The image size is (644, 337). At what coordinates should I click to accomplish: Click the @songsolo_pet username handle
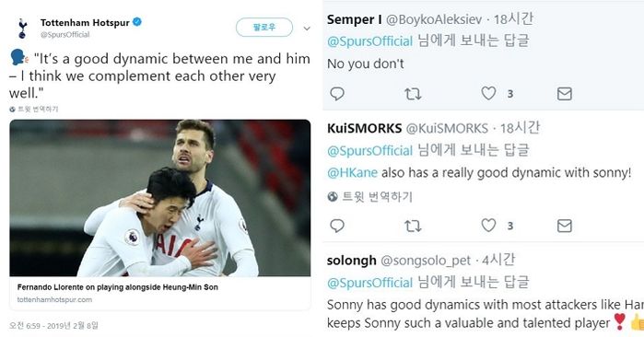point(426,261)
